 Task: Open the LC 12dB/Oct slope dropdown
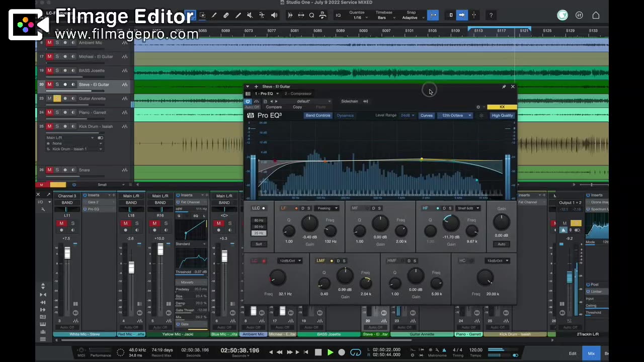click(x=290, y=261)
